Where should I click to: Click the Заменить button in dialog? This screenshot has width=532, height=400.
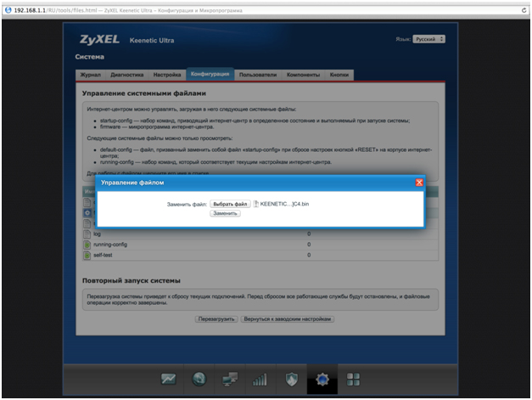pyautogui.click(x=226, y=213)
